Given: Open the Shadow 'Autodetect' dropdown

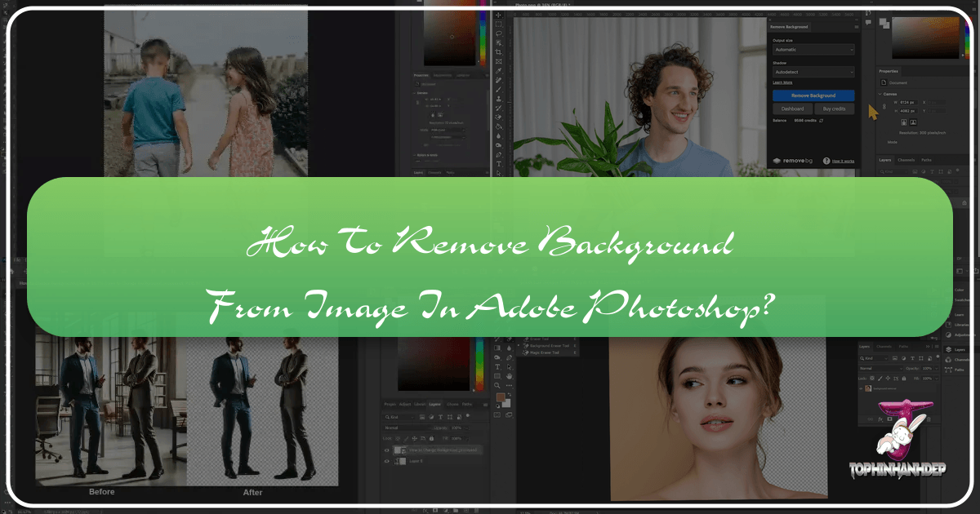Looking at the screenshot, I should pyautogui.click(x=813, y=72).
